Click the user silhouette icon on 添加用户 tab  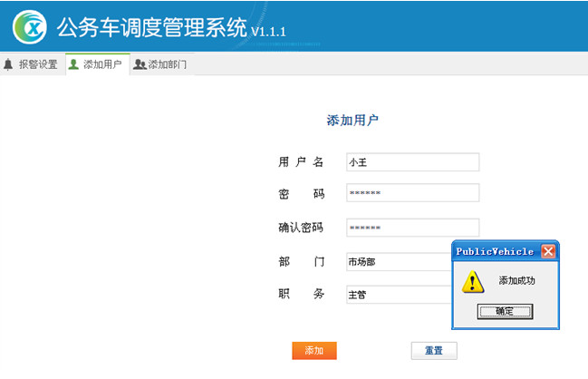[73, 65]
